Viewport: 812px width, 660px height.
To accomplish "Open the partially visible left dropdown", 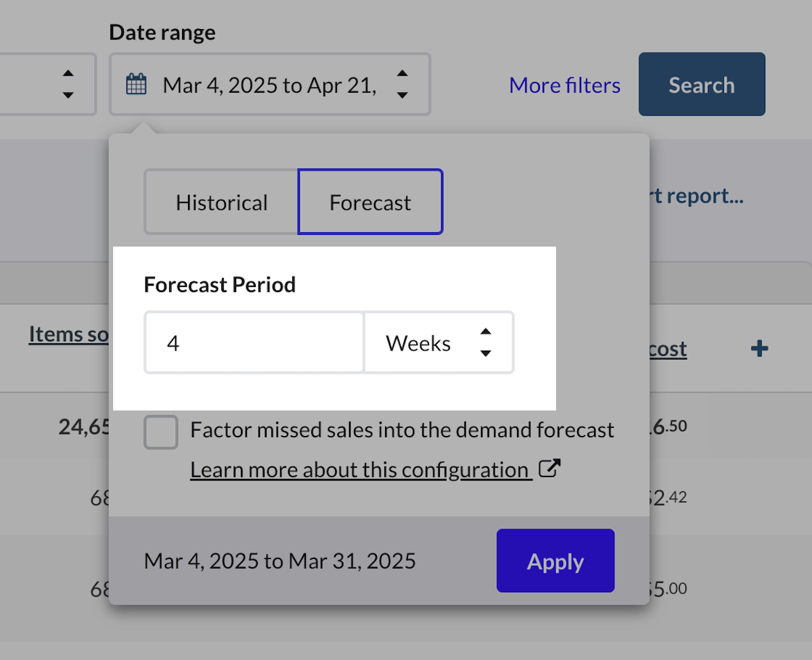I will (x=47, y=85).
